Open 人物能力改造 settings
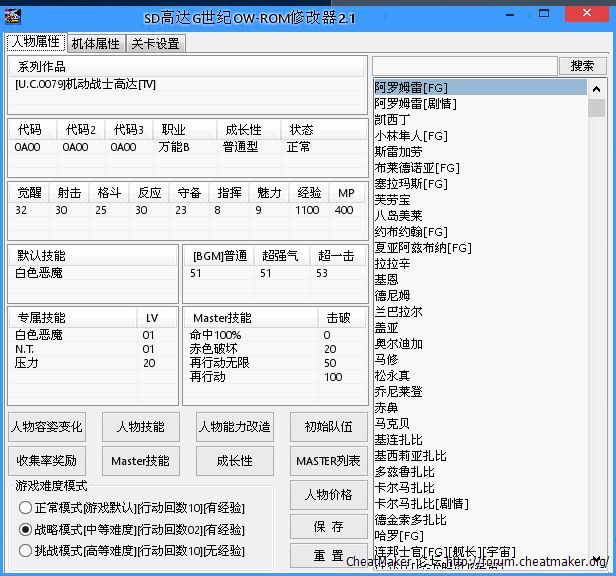This screenshot has width=616, height=576. click(x=234, y=427)
